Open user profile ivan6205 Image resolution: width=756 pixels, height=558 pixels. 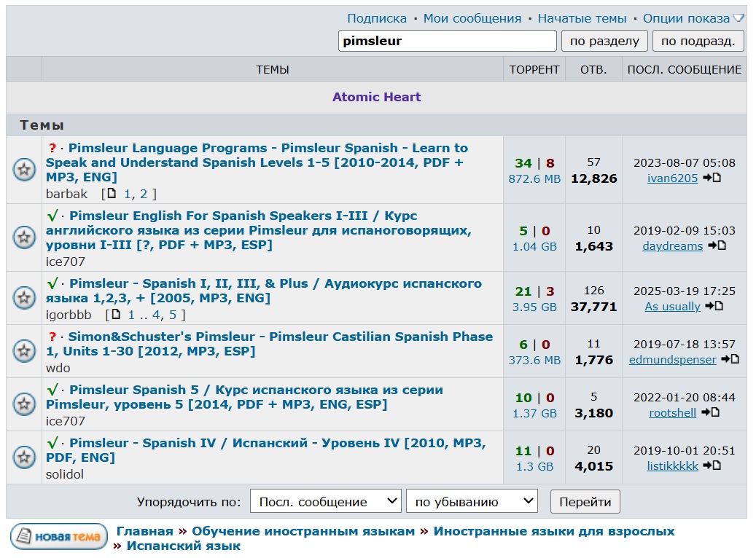[x=672, y=178]
